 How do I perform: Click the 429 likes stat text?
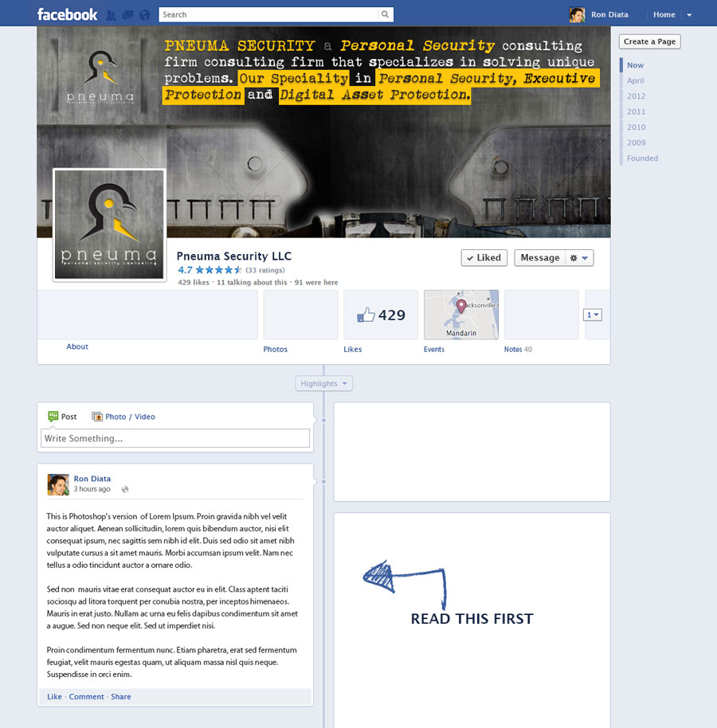(193, 282)
